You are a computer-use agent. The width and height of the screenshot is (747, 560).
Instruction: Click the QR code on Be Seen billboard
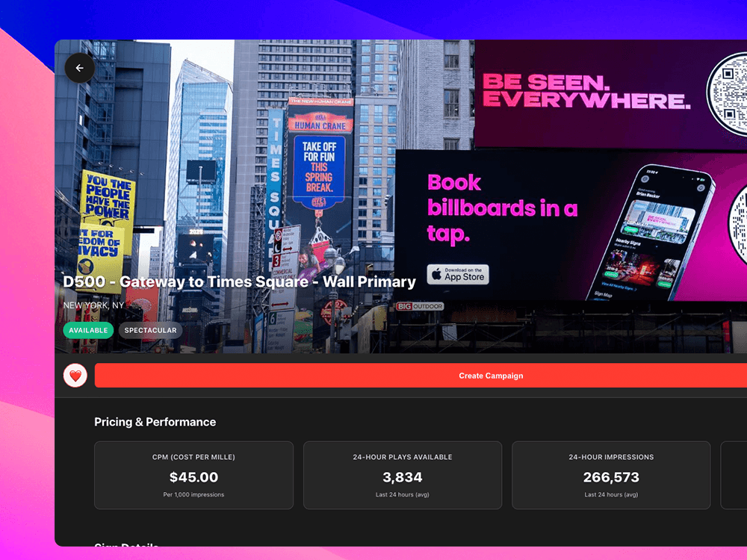coord(727,93)
